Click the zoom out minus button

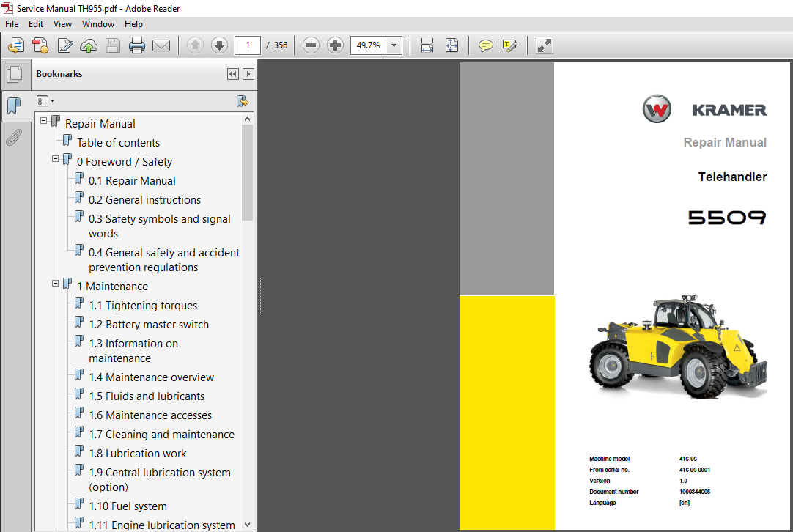tap(311, 45)
